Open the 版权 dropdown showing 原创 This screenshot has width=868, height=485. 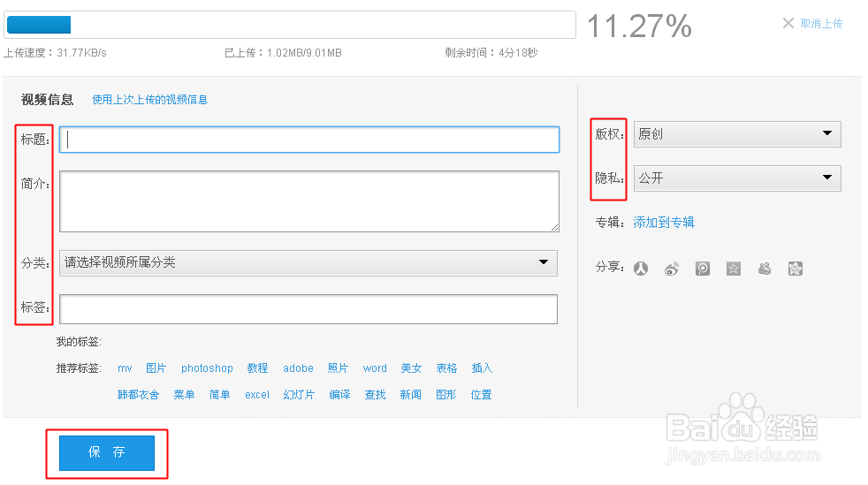(737, 134)
